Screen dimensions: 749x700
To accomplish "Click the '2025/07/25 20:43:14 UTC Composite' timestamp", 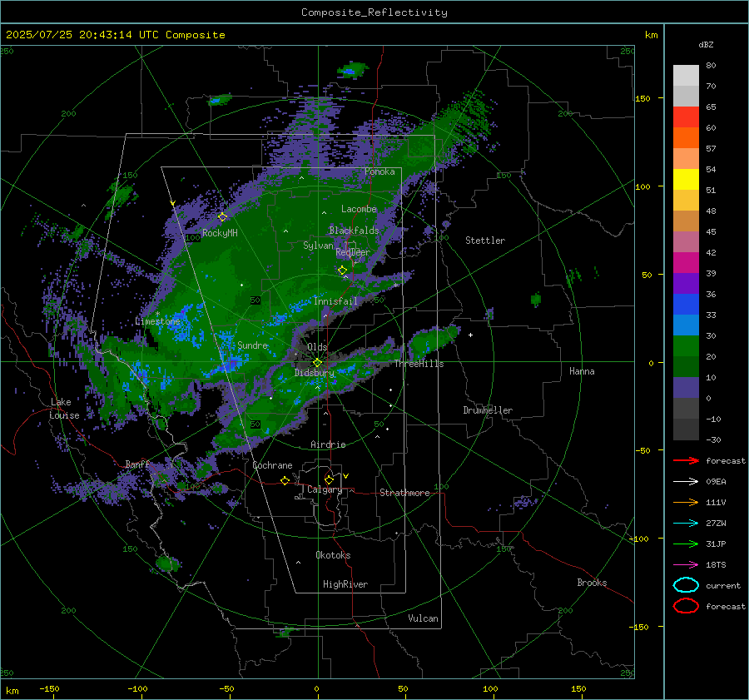I will 115,35.
